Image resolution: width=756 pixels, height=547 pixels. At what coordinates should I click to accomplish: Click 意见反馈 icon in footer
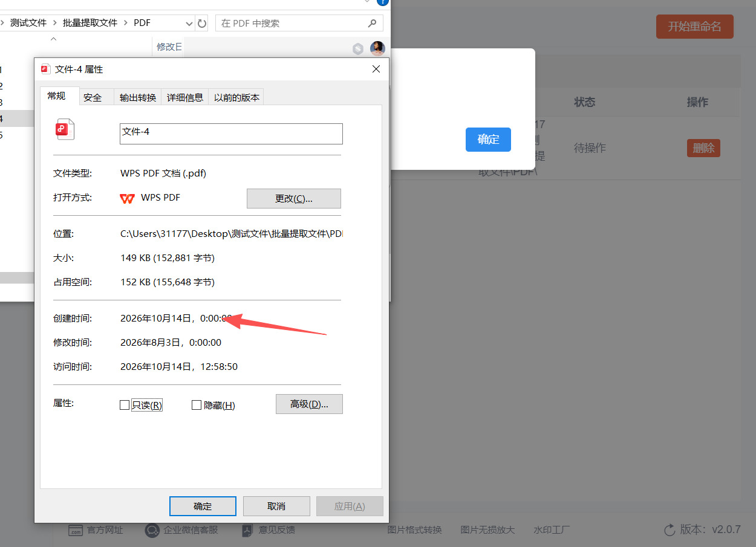(x=247, y=530)
